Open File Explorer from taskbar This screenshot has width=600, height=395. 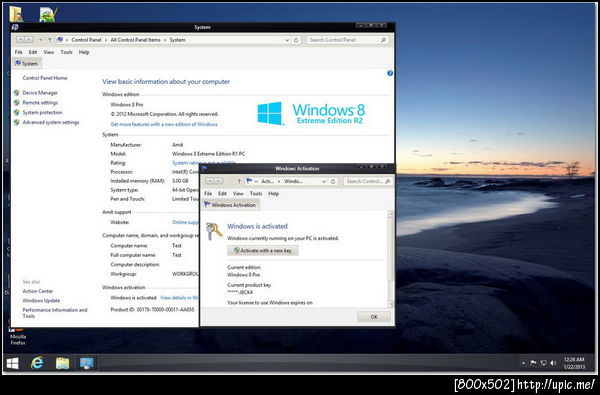(62, 363)
